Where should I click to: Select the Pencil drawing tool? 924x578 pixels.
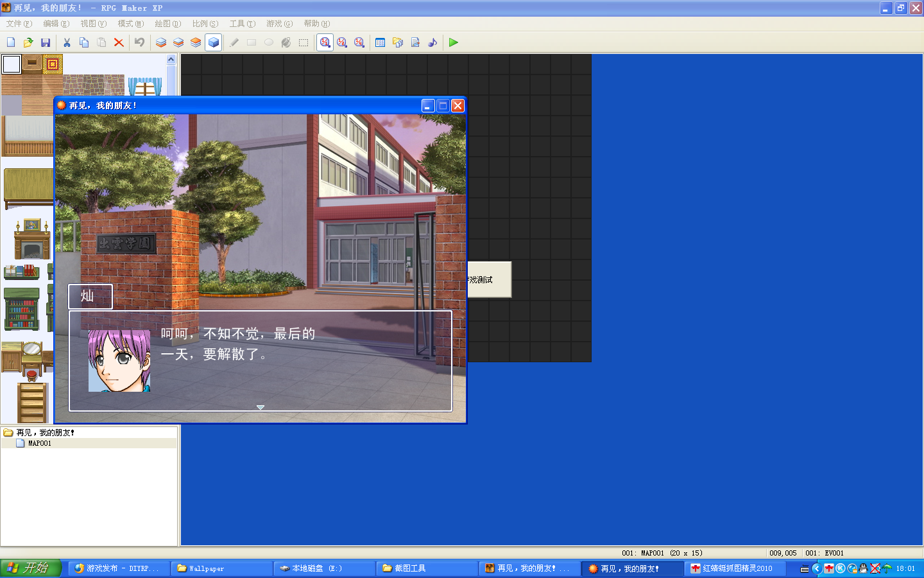tap(234, 42)
